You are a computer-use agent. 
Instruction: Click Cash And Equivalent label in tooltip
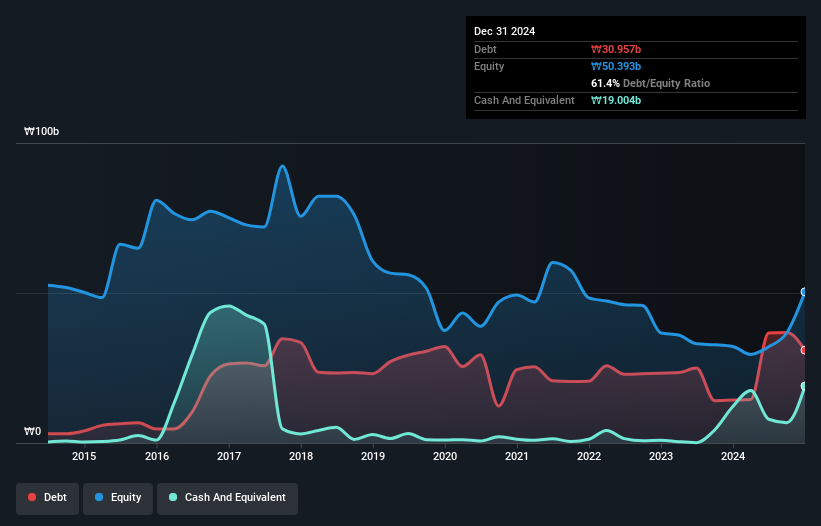click(x=524, y=100)
